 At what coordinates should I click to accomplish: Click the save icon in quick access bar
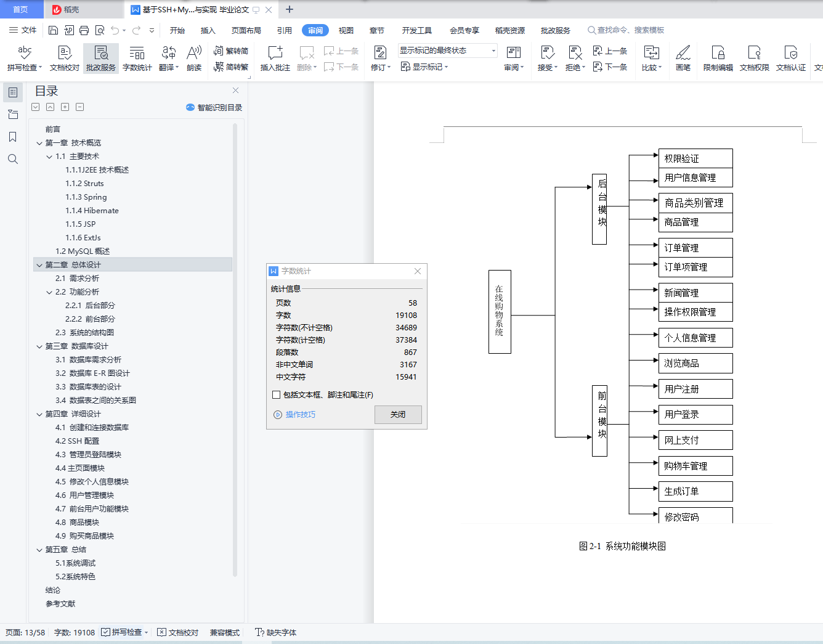pyautogui.click(x=53, y=30)
